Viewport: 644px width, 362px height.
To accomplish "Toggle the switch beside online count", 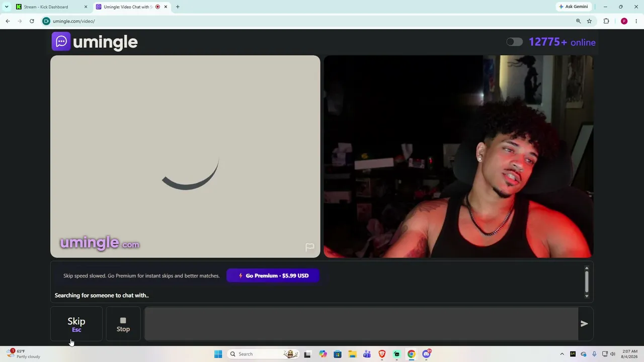I will pyautogui.click(x=515, y=42).
